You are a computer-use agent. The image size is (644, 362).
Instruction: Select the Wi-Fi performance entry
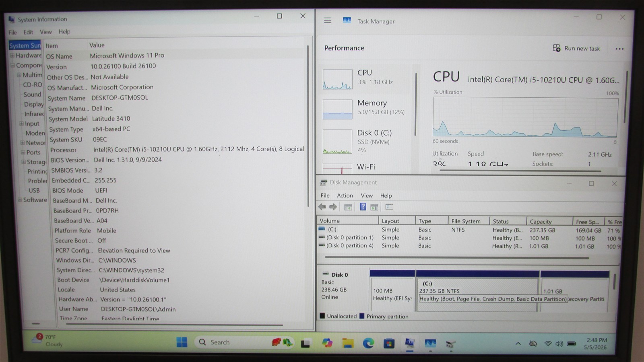tap(365, 167)
